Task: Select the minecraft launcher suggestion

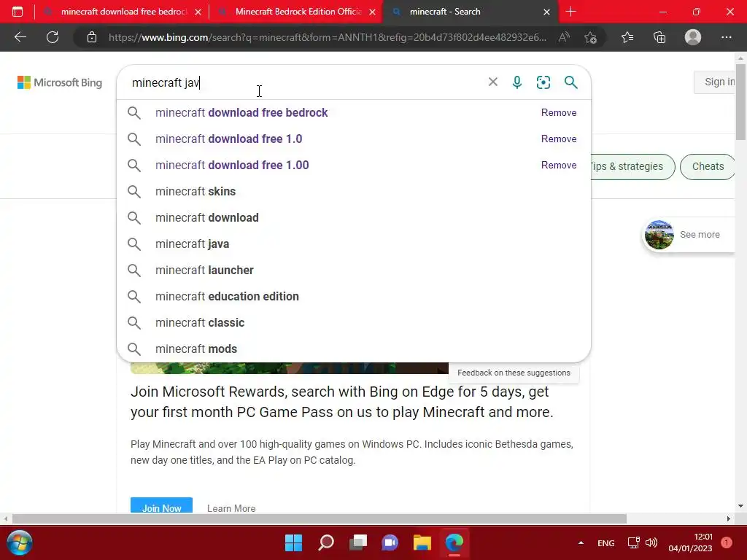Action: 354,270
